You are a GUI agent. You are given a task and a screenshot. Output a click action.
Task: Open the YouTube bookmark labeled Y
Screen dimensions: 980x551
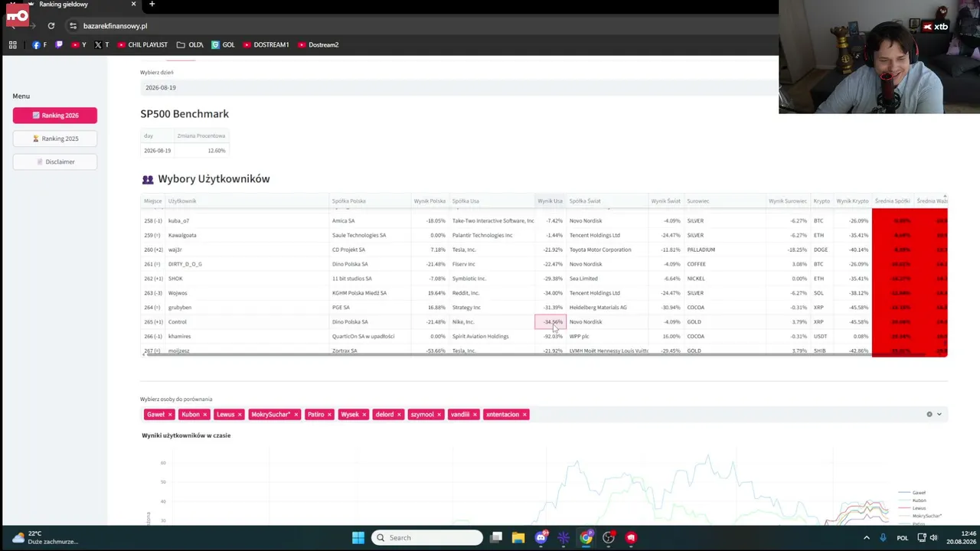click(78, 45)
